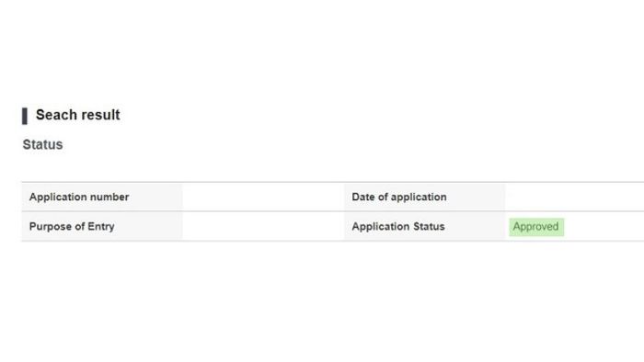Click the word application in Date of application

[419, 198]
